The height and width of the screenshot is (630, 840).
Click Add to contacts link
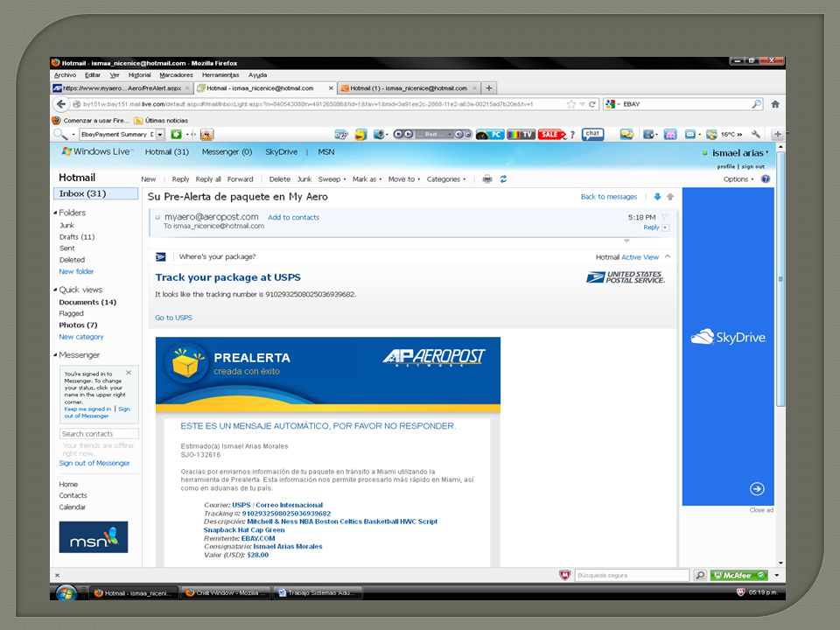pyautogui.click(x=293, y=217)
